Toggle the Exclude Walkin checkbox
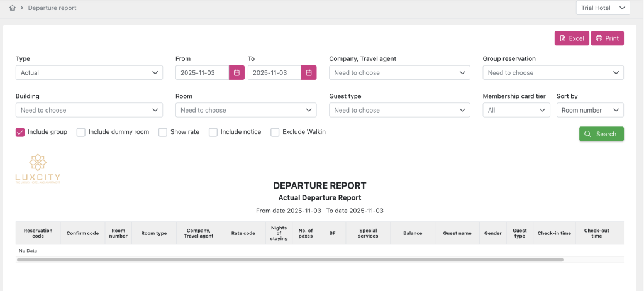Screen dimensions: 644x291 pos(275,132)
